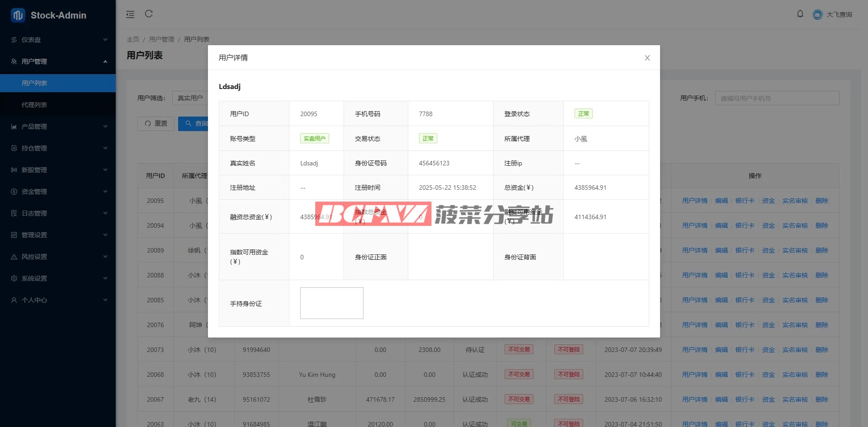868x427 pixels.
Task: Click 删除 for user 20095
Action: point(821,201)
